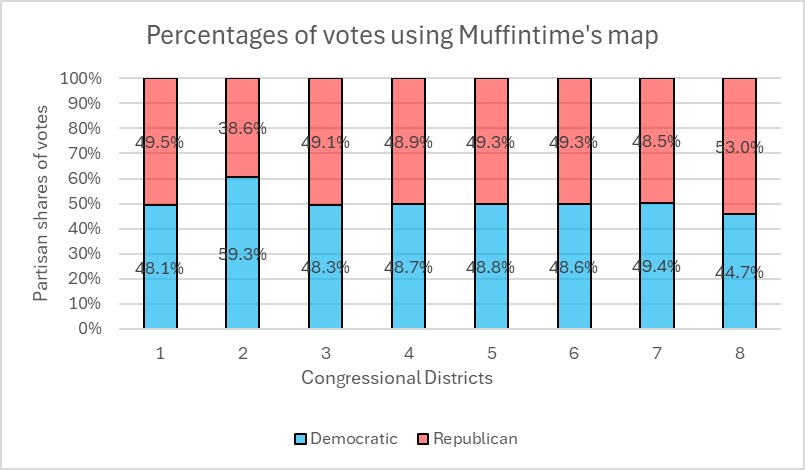Select the 49.5% label in district 1
The width and height of the screenshot is (805, 470).
[x=160, y=142]
